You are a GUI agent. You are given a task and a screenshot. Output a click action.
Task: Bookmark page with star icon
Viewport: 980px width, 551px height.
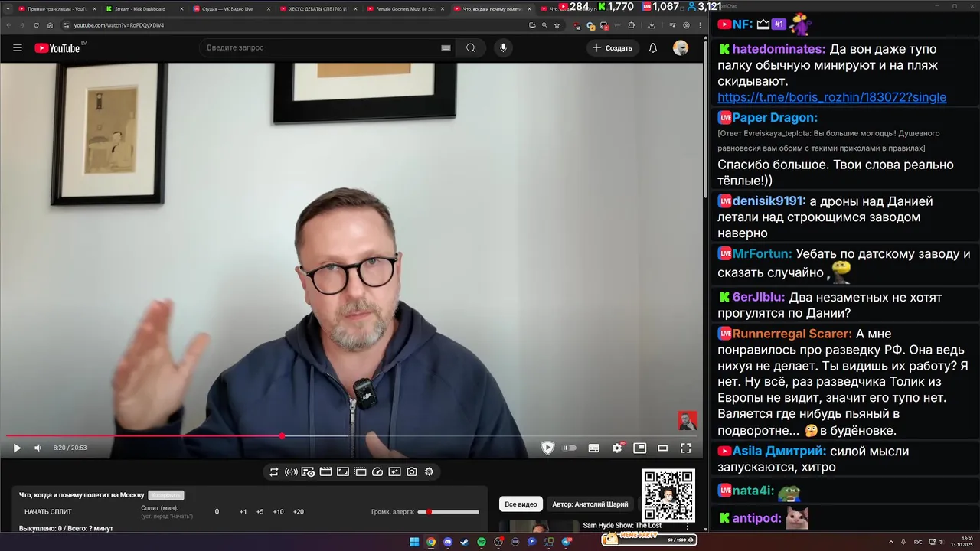(x=557, y=25)
